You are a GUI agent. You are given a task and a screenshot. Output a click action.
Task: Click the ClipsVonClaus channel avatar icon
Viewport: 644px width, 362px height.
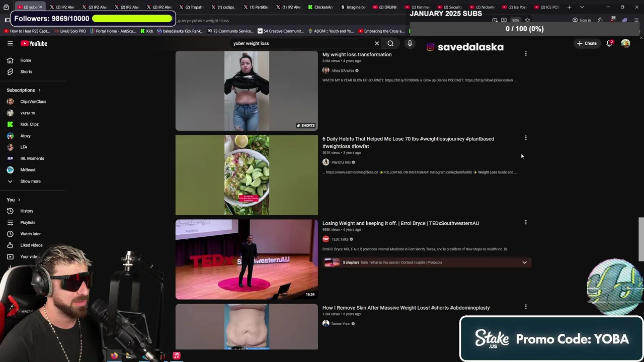[x=10, y=102]
